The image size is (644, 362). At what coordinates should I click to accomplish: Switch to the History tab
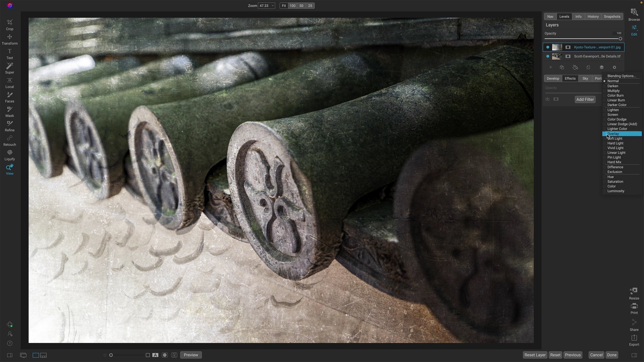[x=593, y=16]
